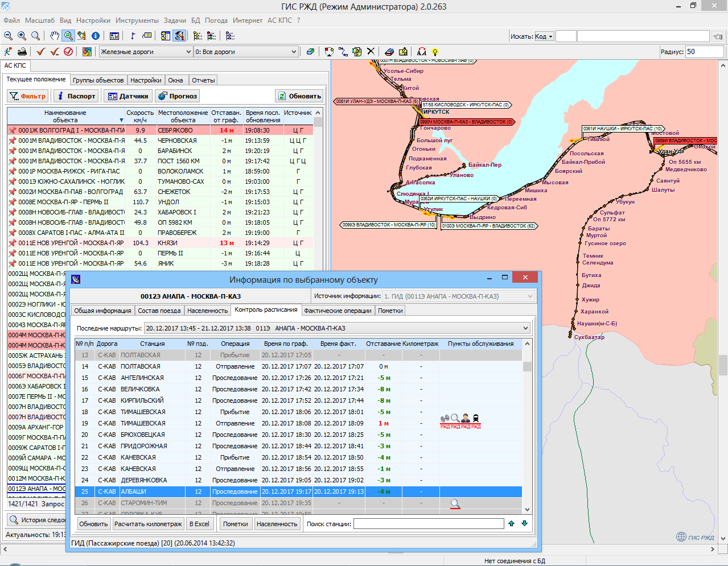Click the locomotive toolbar icon
The height and width of the screenshot is (566, 728).
tap(22, 52)
